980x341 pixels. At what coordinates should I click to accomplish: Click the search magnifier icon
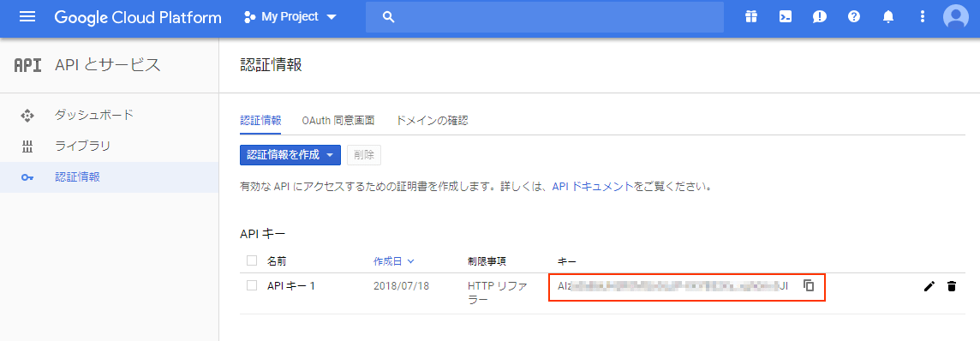pyautogui.click(x=388, y=17)
